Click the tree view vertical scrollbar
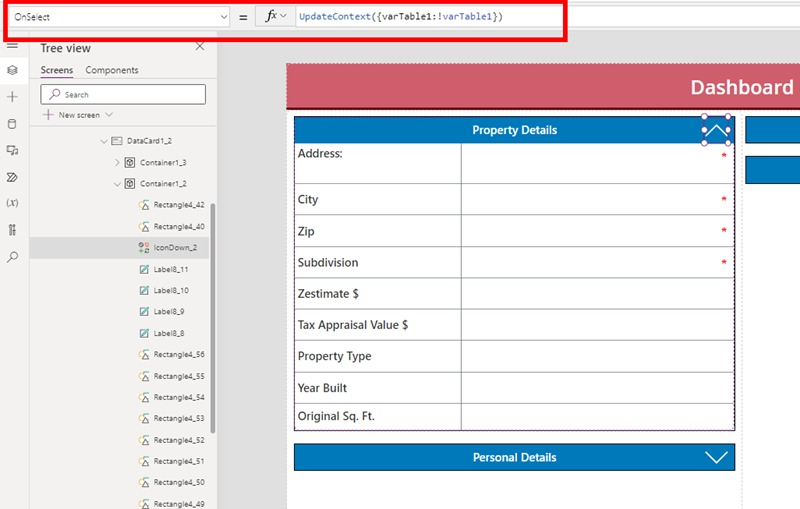 (x=213, y=318)
